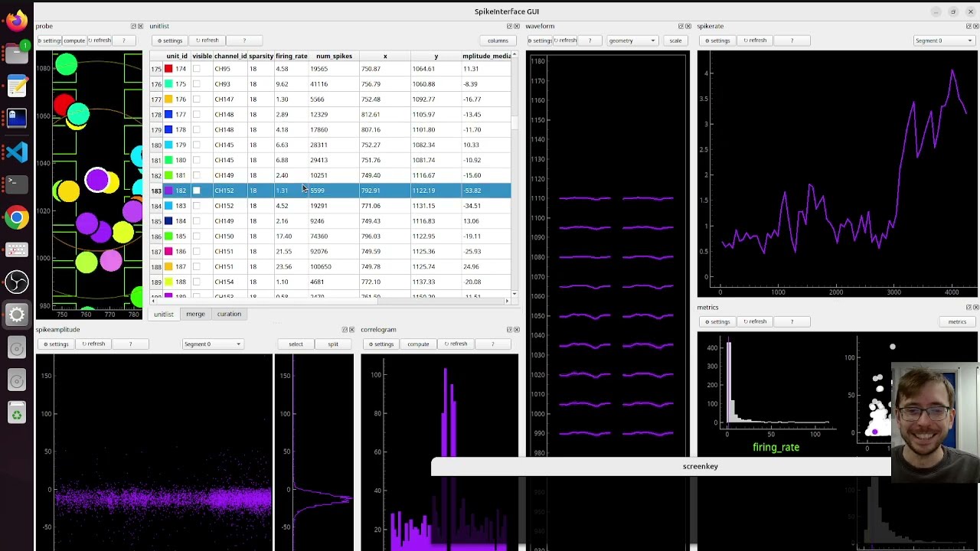980x551 pixels.
Task: Open spikeamplitude Segment 0 dropdown
Action: tap(212, 344)
